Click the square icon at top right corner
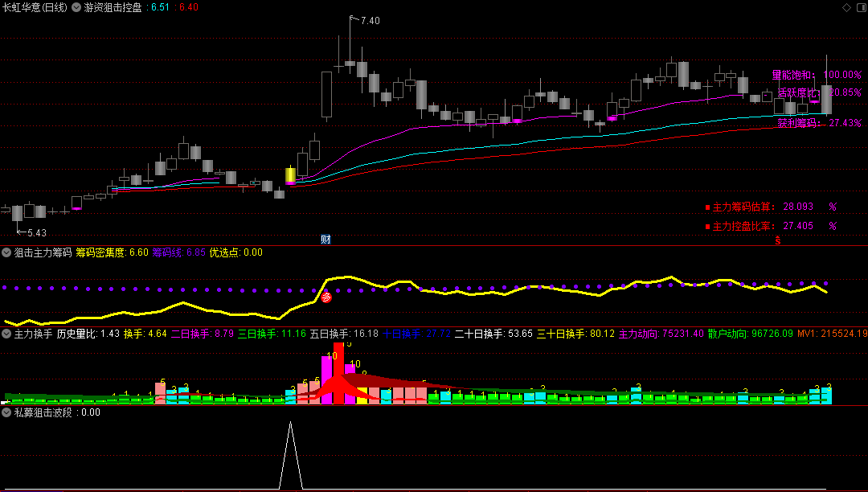The image size is (868, 492). point(861,7)
